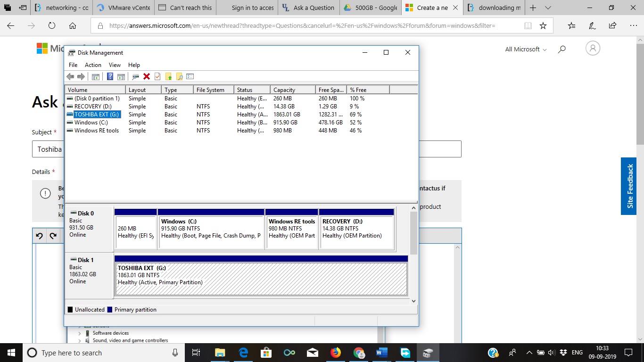Open Mail app from taskbar
644x362 pixels.
[x=312, y=353]
